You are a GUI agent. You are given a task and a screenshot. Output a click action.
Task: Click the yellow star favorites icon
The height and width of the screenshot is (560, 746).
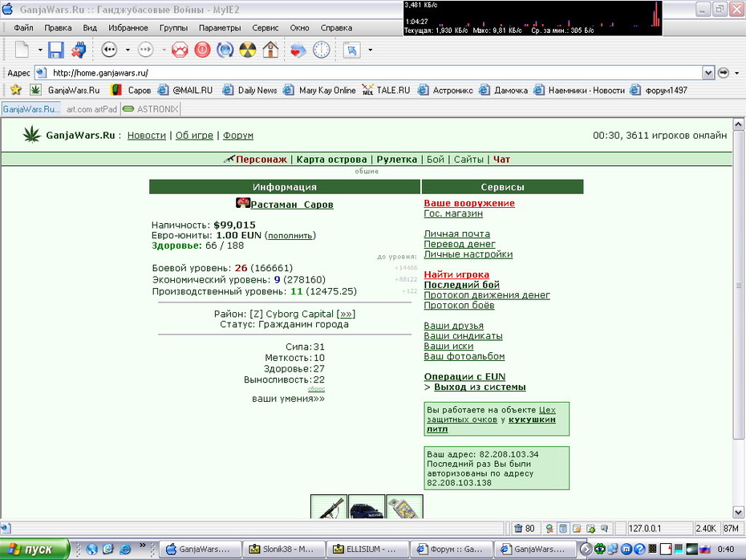16,89
